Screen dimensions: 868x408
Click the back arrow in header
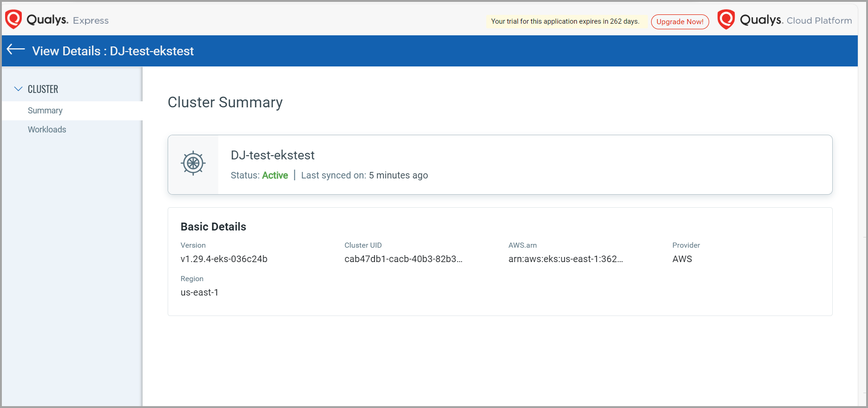click(16, 50)
